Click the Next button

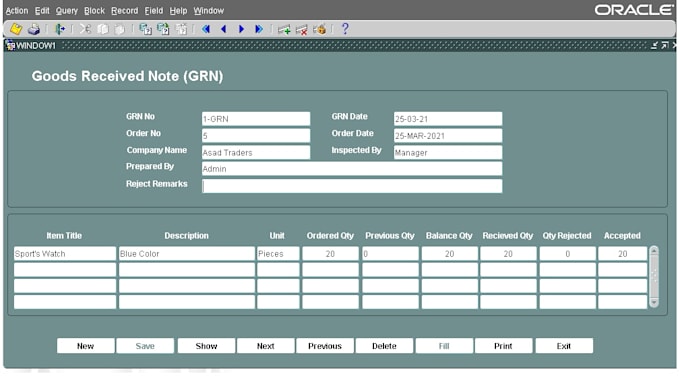coord(265,346)
